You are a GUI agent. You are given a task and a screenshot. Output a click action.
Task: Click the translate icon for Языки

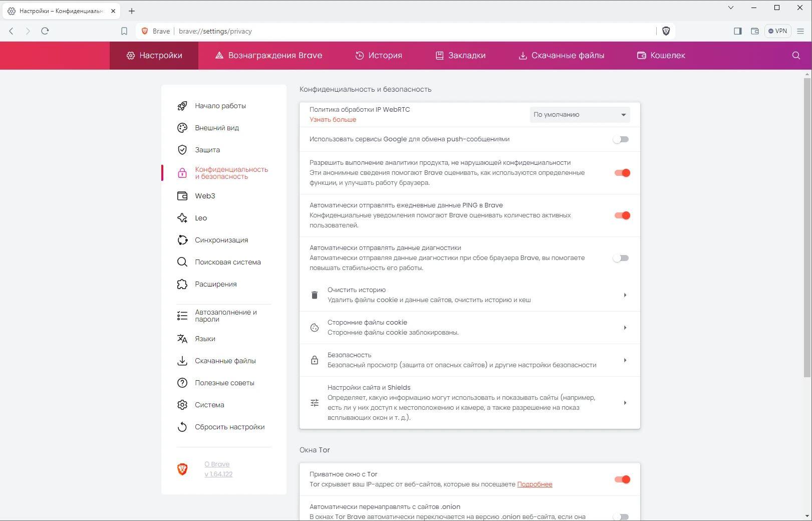(182, 339)
